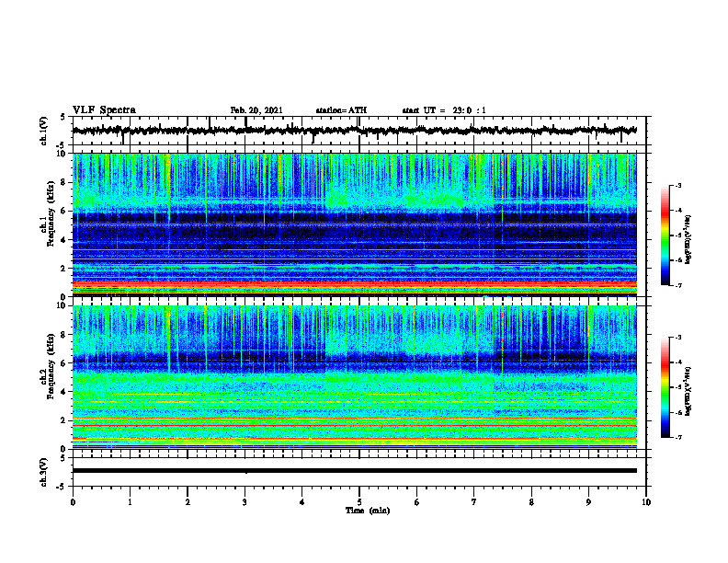Image resolution: width=728 pixels, height=563 pixels.
Task: Click the ch.1 spectrogram color bar
Action: coord(665,236)
